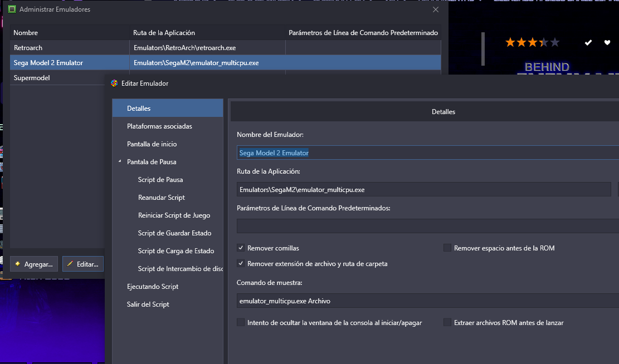Click the vertical scrollbar in the background window
This screenshot has height=364, width=619.
pos(483,48)
